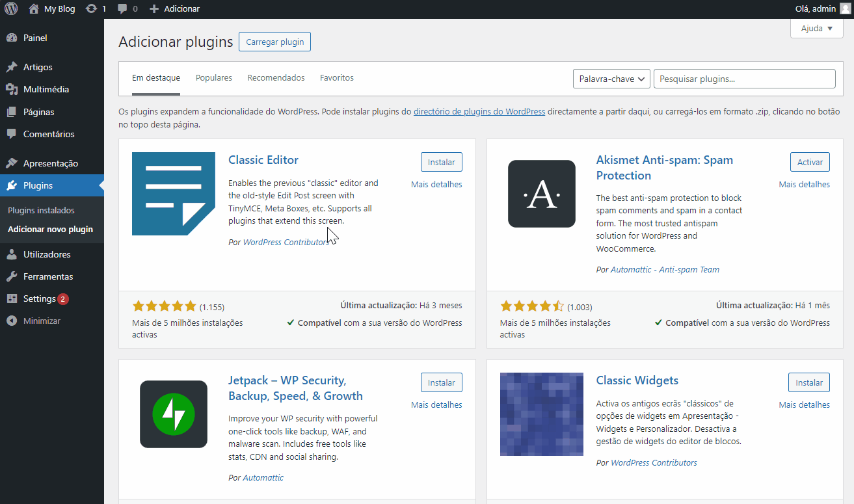Click the Settings sidebar icon

tap(12, 298)
